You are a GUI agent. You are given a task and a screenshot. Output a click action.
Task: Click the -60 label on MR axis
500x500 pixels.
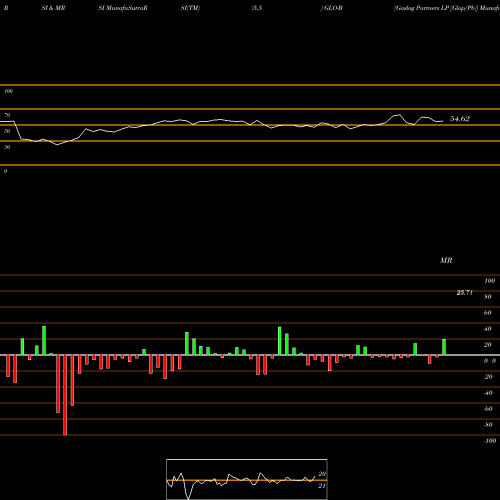(x=488, y=409)
